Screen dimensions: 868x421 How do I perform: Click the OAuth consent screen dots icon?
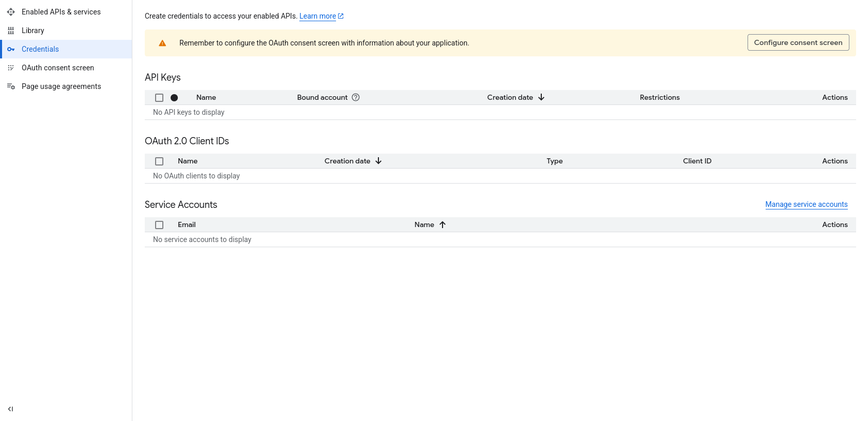tap(11, 68)
